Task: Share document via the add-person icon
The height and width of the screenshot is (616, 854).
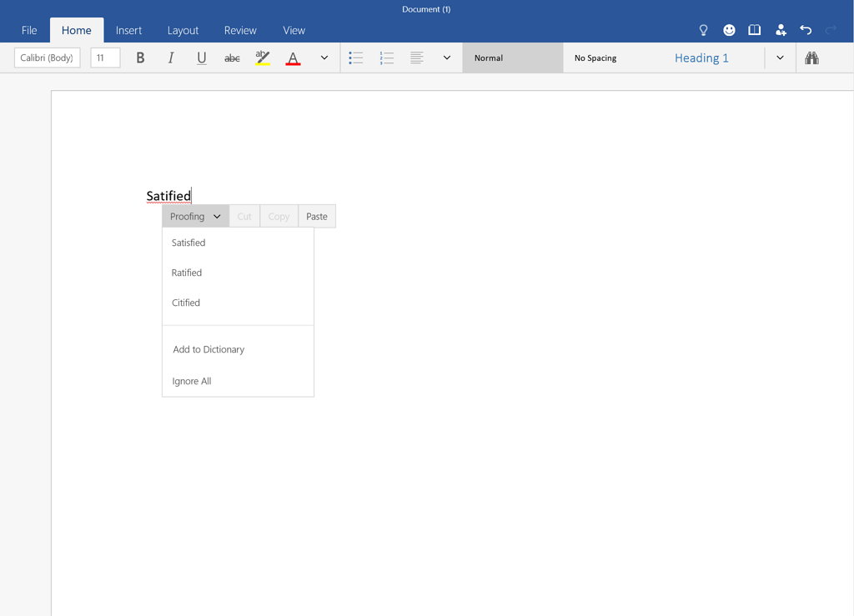Action: pyautogui.click(x=781, y=29)
